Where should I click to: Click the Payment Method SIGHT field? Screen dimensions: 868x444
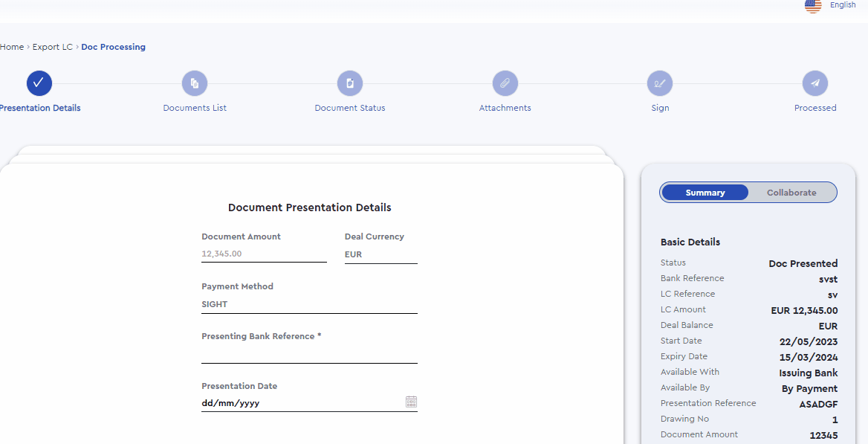309,304
